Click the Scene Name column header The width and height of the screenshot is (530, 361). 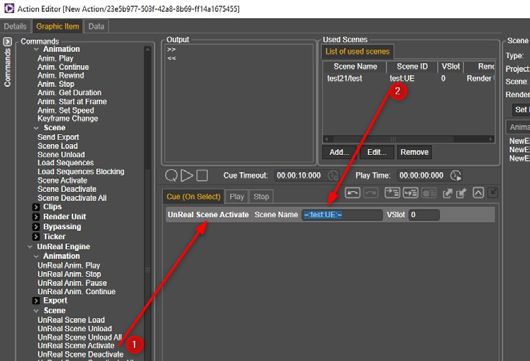[355, 67]
